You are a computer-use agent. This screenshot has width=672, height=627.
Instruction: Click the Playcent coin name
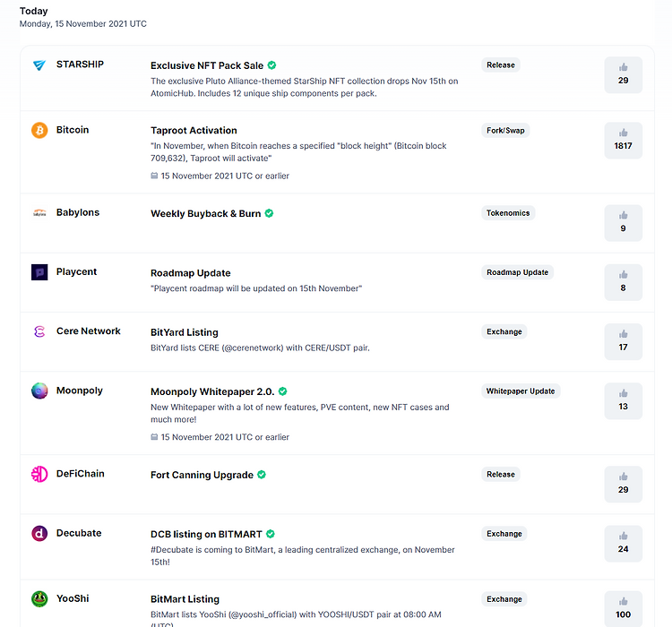pos(76,271)
